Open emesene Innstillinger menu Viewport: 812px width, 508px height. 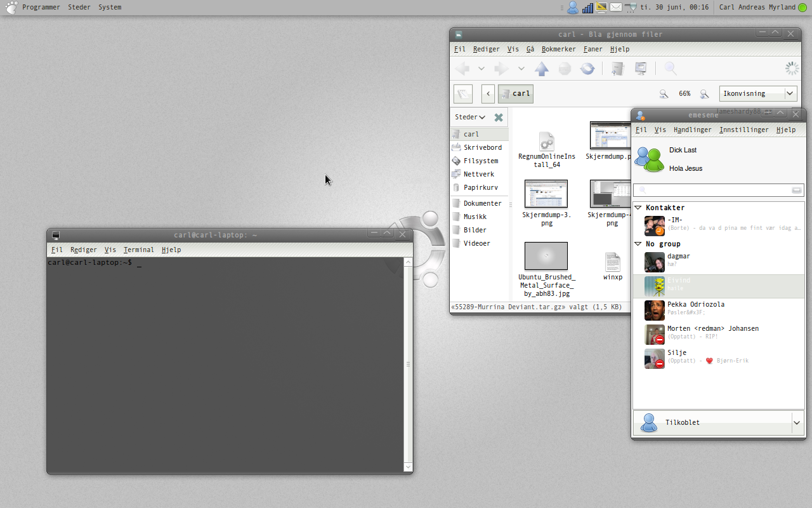[744, 130]
